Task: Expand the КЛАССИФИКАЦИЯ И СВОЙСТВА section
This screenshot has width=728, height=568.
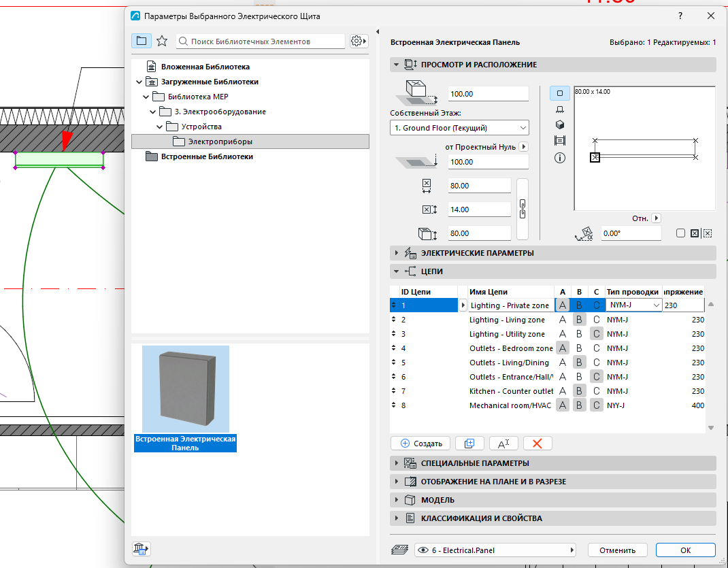Action: (x=396, y=518)
